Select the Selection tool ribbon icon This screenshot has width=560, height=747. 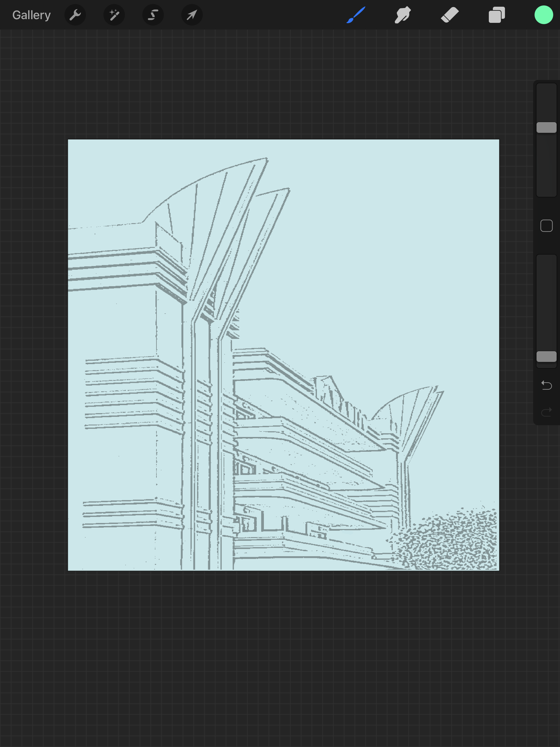pos(152,15)
